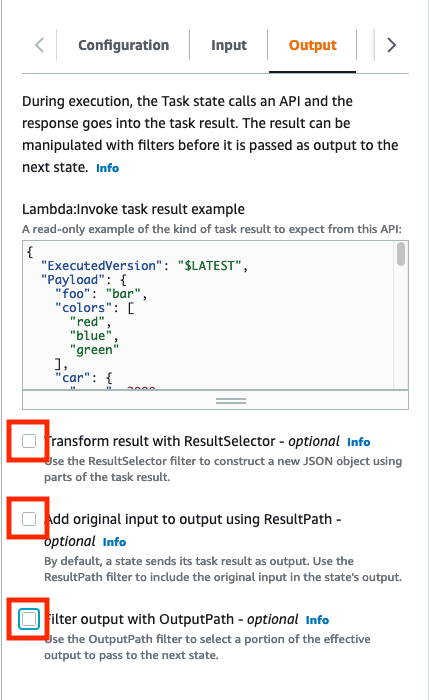Click the JSON example scrollbar thumb

(401, 254)
